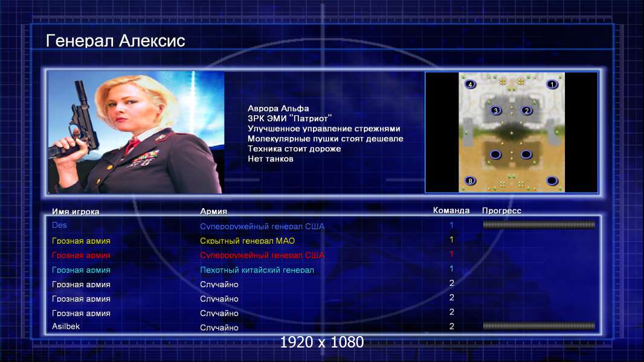Click Des's "Суперооружейный генерал США" army

tap(262, 226)
